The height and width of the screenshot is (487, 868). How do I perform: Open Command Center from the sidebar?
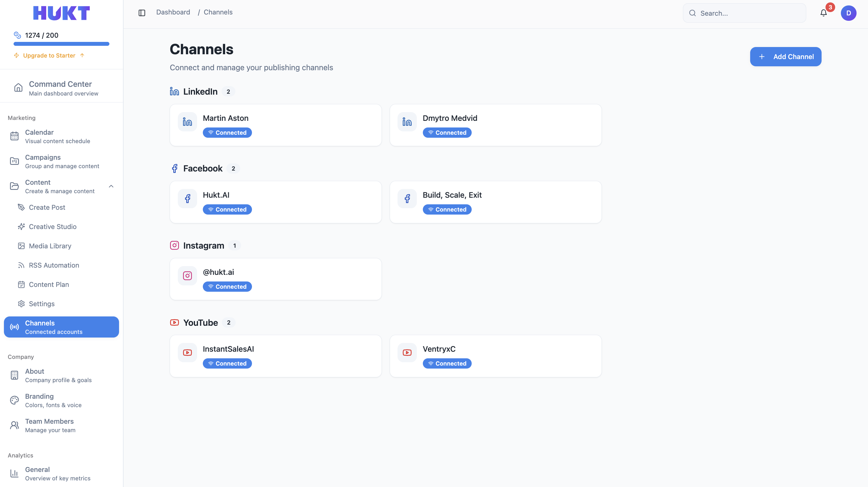[60, 88]
